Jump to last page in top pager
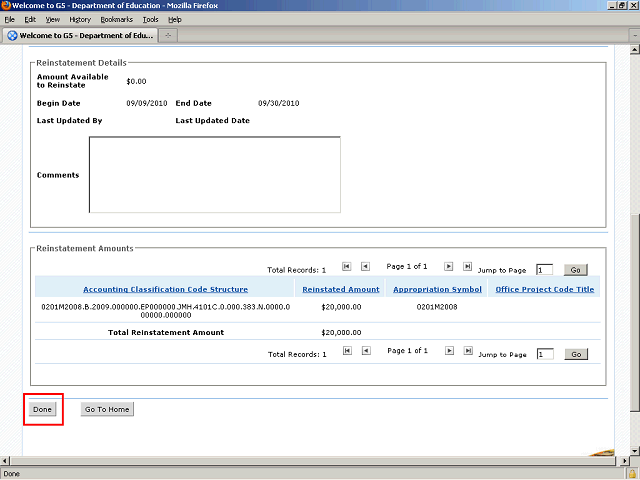 (x=467, y=267)
